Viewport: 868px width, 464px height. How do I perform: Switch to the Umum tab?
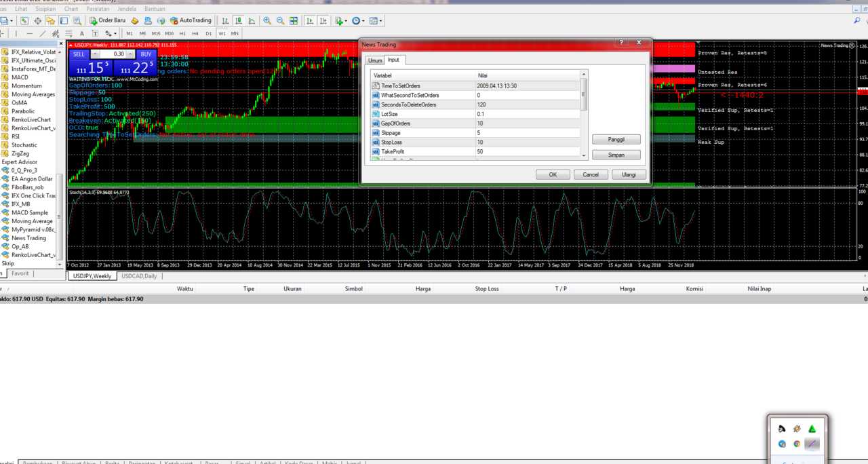(x=375, y=60)
